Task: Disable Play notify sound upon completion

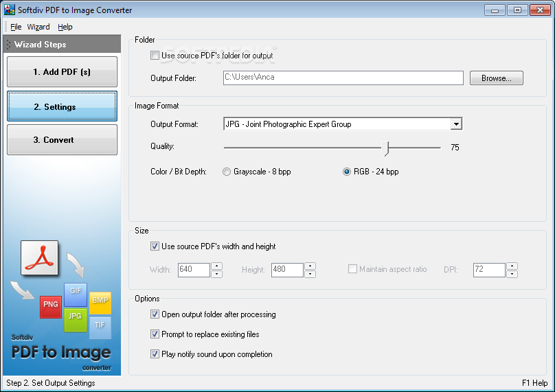Action: pos(155,354)
